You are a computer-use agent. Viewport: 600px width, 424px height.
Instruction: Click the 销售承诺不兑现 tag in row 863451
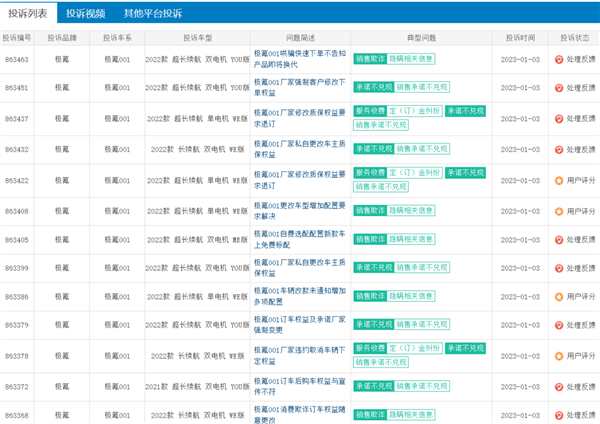(422, 87)
